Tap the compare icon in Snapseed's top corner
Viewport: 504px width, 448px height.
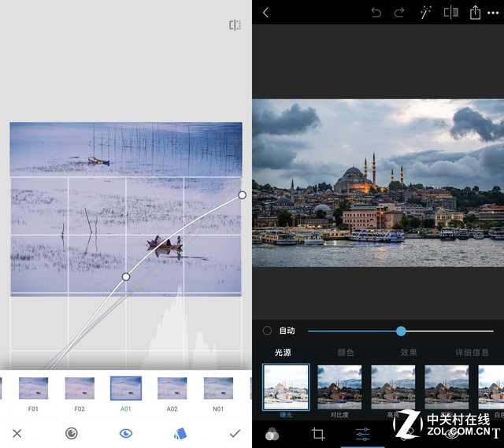pyautogui.click(x=235, y=25)
